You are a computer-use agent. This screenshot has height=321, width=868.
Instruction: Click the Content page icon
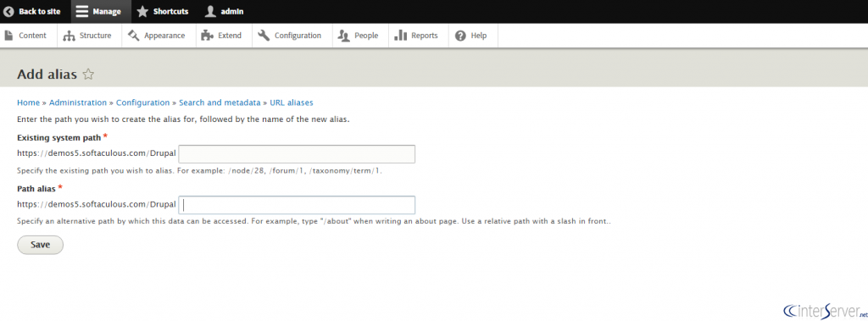tap(8, 36)
